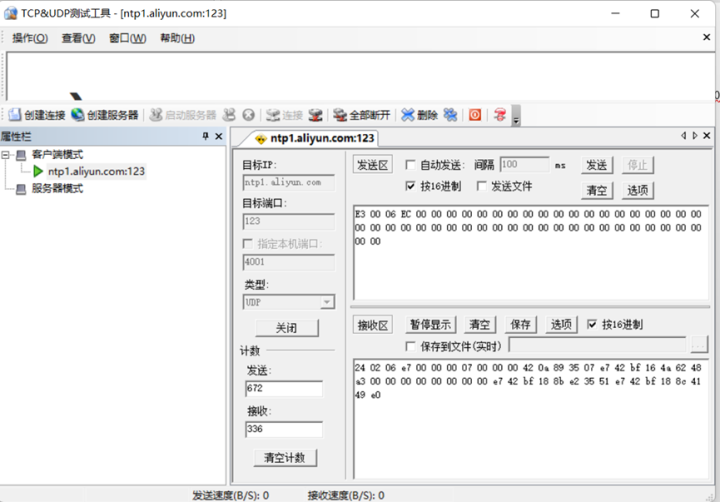Screen dimensions: 720x502
Task: Enable 保存到文件(实时) checkbox
Action: pos(411,346)
